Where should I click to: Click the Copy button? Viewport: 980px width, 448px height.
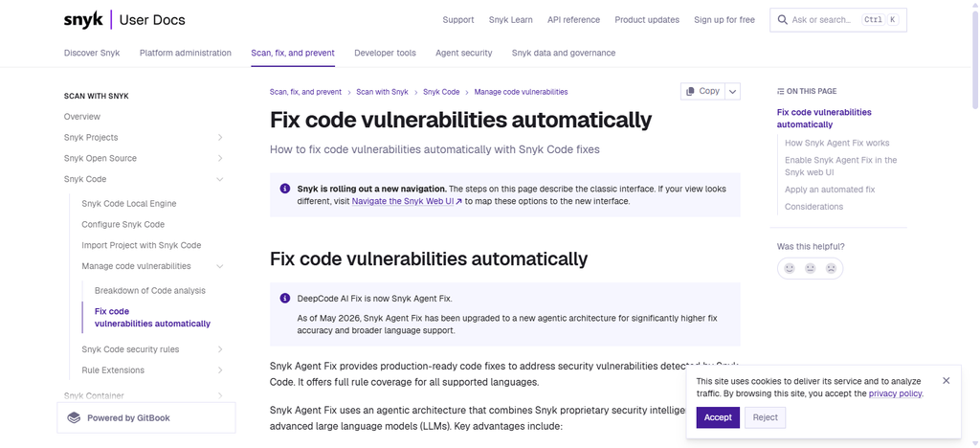(x=703, y=91)
